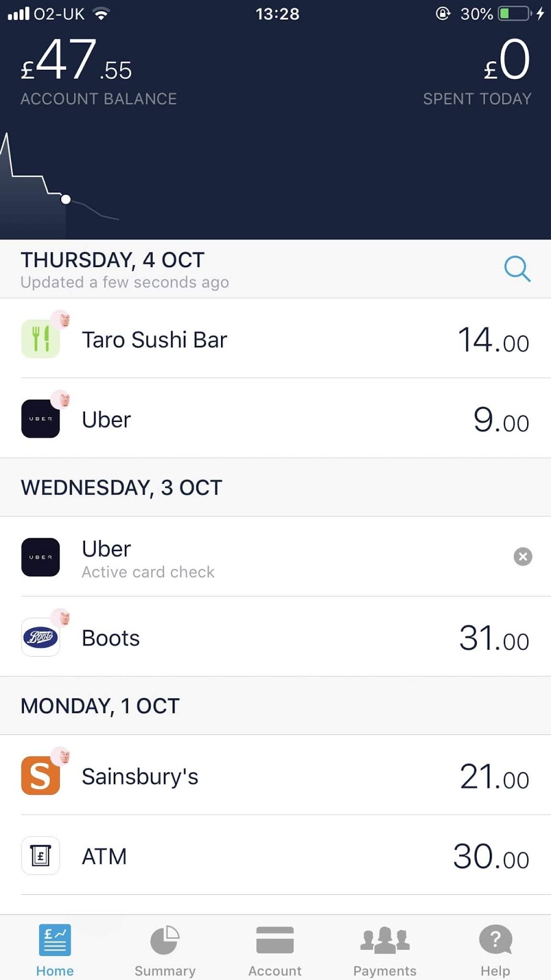Viewport: 551px width, 980px height.
Task: Select the Home tab
Action: coord(55,950)
